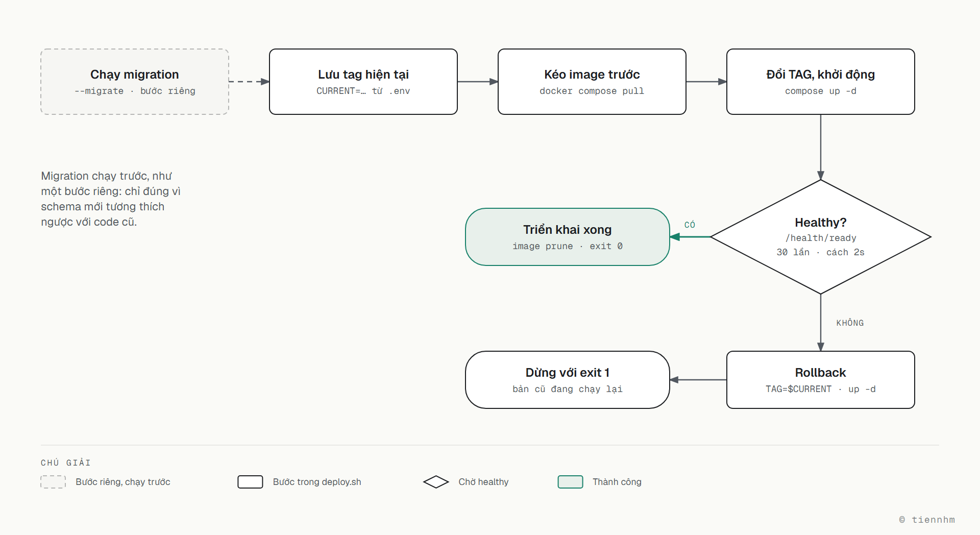Image resolution: width=980 pixels, height=535 pixels.
Task: Select the 'Rollback' step box
Action: pos(821,380)
